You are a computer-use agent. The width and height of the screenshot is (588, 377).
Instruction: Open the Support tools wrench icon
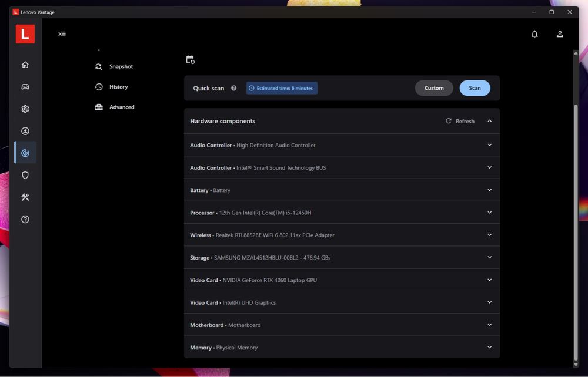tap(25, 197)
